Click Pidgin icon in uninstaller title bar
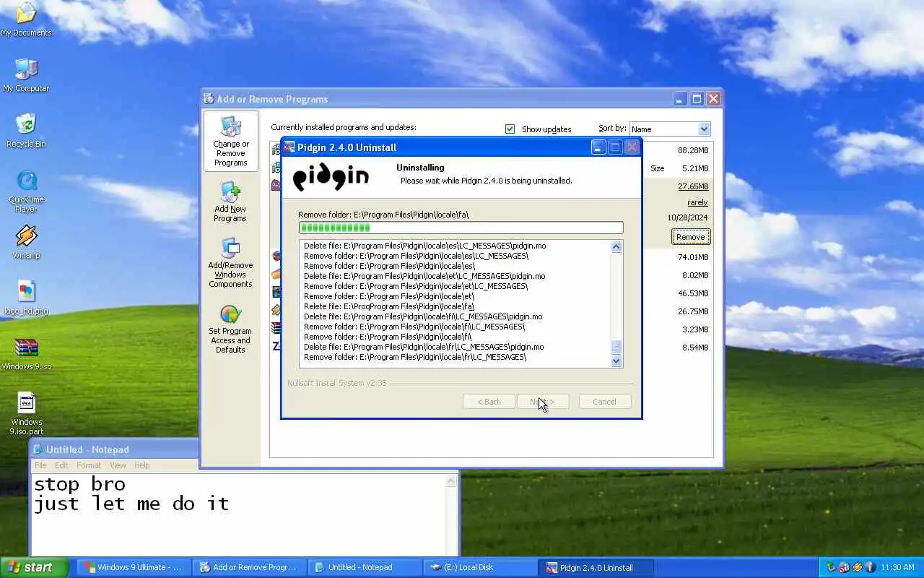The image size is (924, 578). (289, 147)
